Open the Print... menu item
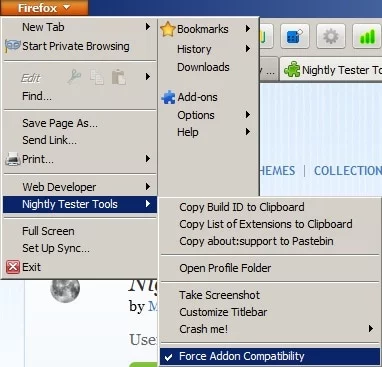The width and height of the screenshot is (382, 367). (79, 159)
